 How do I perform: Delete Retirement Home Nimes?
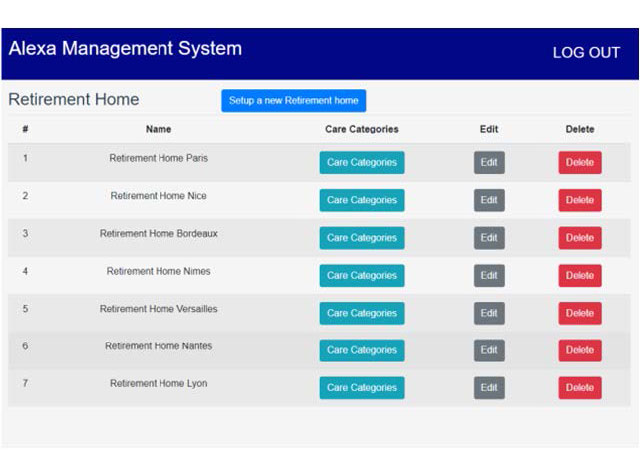[x=579, y=276]
